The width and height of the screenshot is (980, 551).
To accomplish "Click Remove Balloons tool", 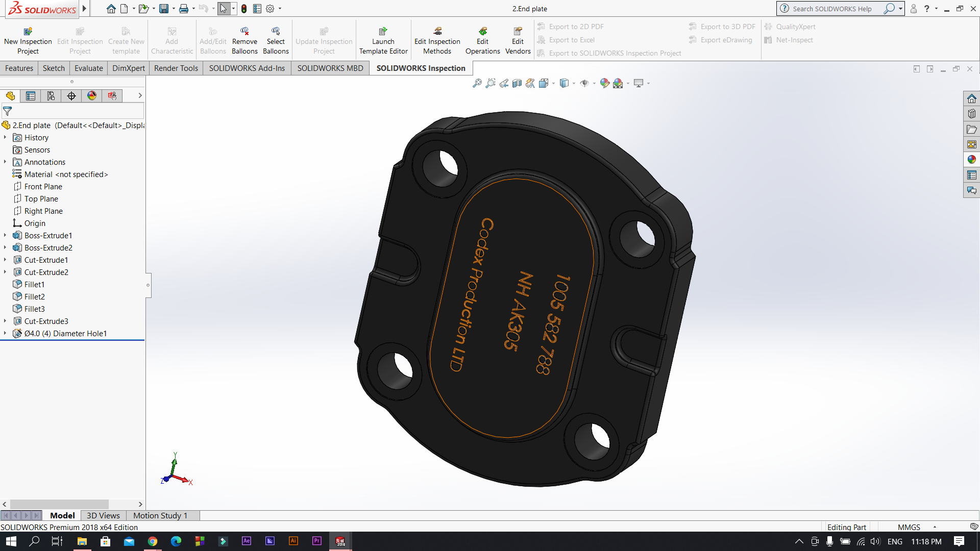I will [x=244, y=41].
